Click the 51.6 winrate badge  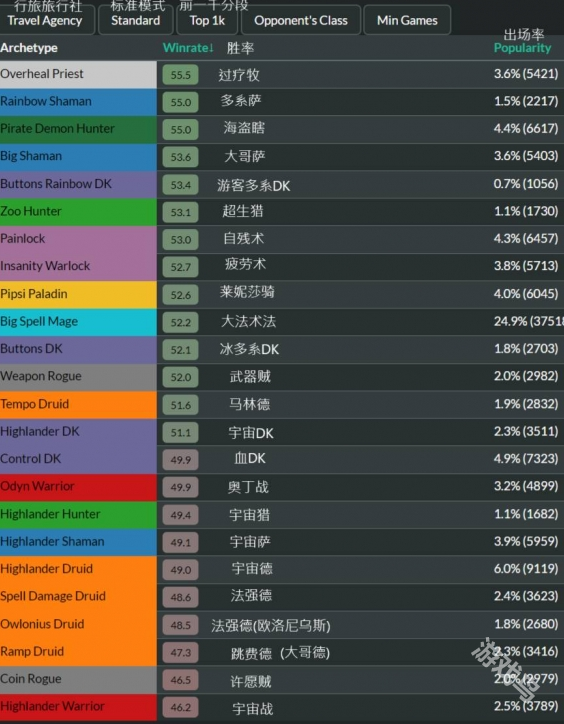pyautogui.click(x=181, y=405)
